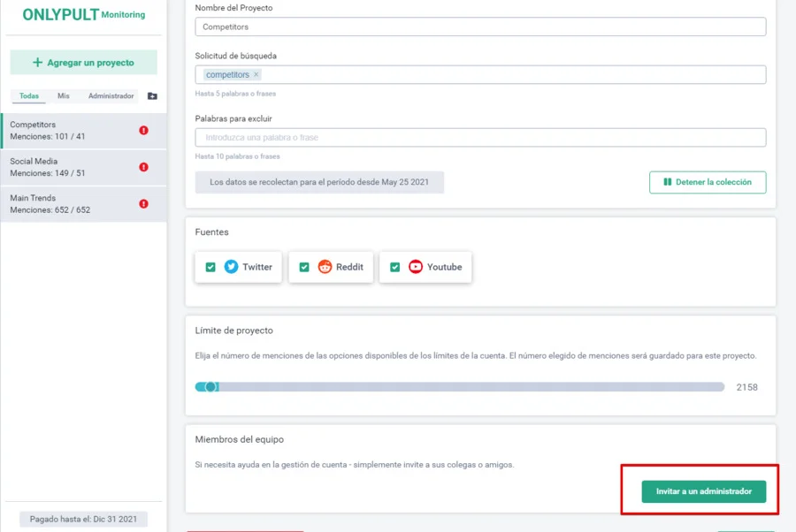The height and width of the screenshot is (532, 796).
Task: Click the project limit slider handle
Action: (211, 387)
